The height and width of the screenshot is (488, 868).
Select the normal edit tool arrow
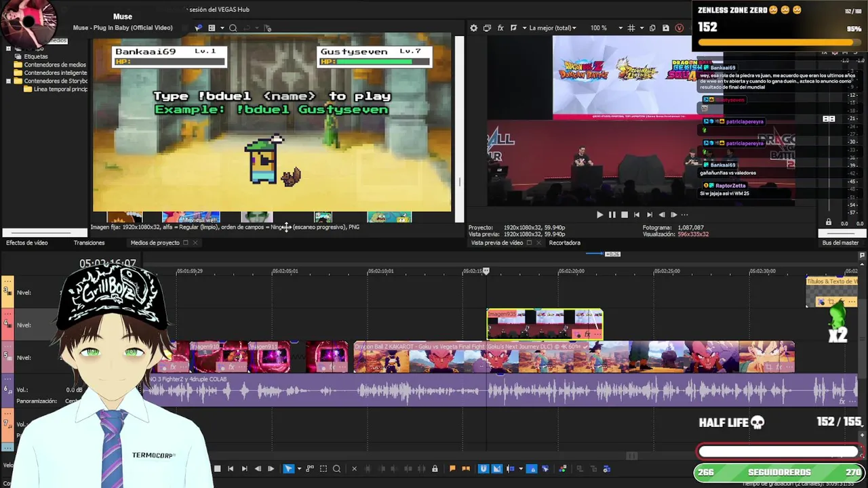pos(288,468)
